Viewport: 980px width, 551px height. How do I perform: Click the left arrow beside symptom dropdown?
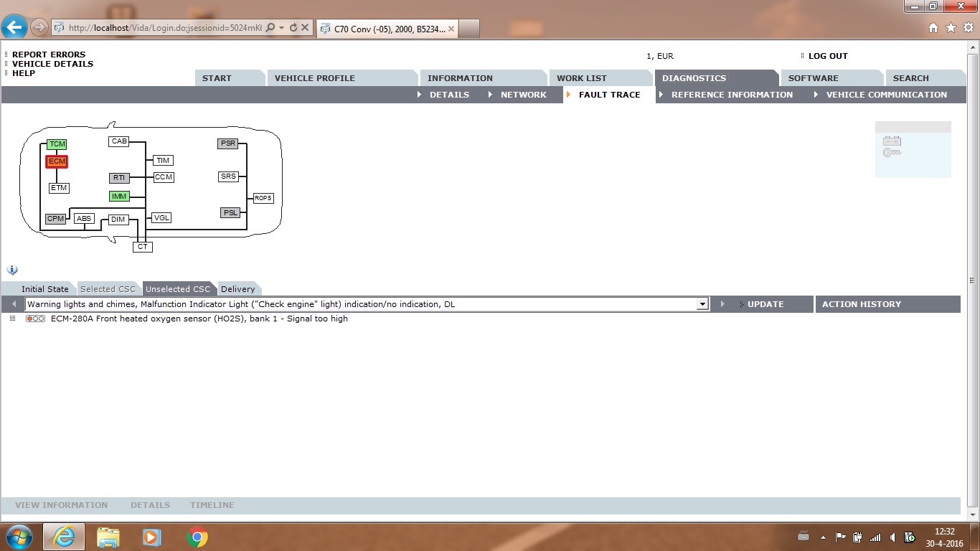click(14, 304)
